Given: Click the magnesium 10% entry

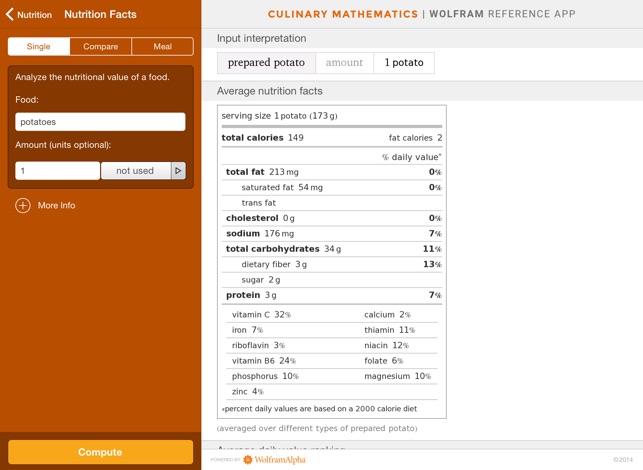Looking at the screenshot, I should pos(397,376).
